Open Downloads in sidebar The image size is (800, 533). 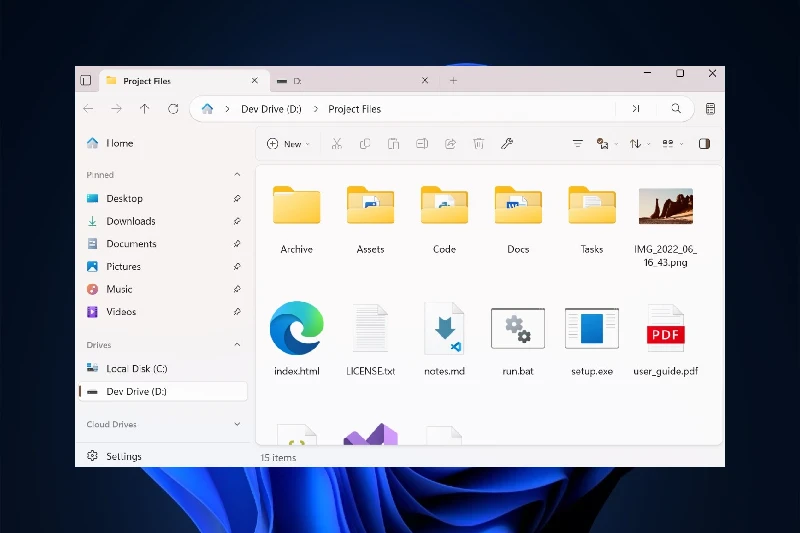pyautogui.click(x=163, y=221)
